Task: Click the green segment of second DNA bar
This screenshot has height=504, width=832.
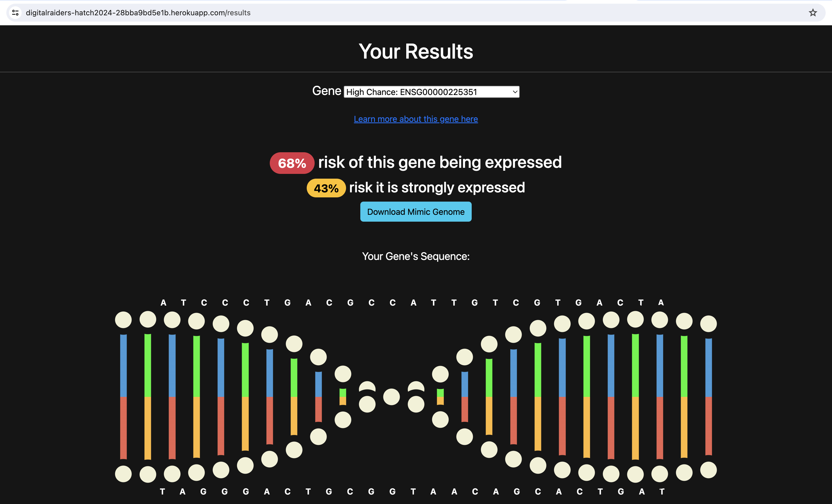Action: tap(148, 365)
